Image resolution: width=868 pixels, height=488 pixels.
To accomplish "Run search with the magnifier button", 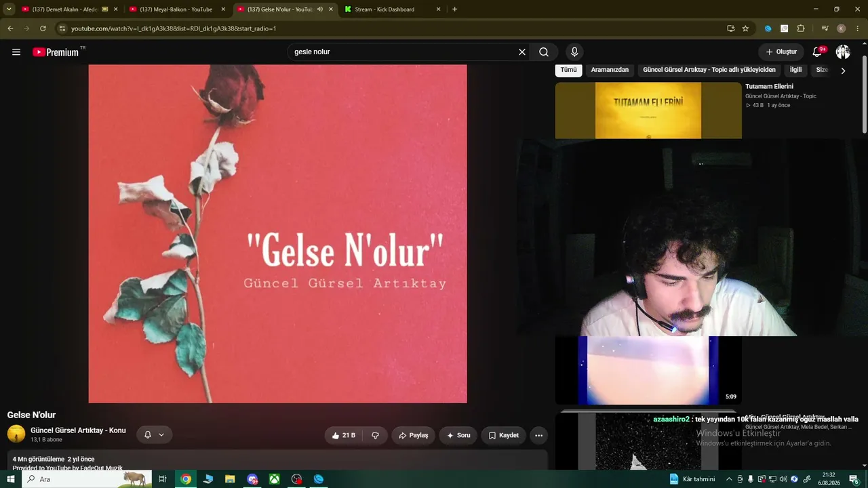I will tap(544, 52).
